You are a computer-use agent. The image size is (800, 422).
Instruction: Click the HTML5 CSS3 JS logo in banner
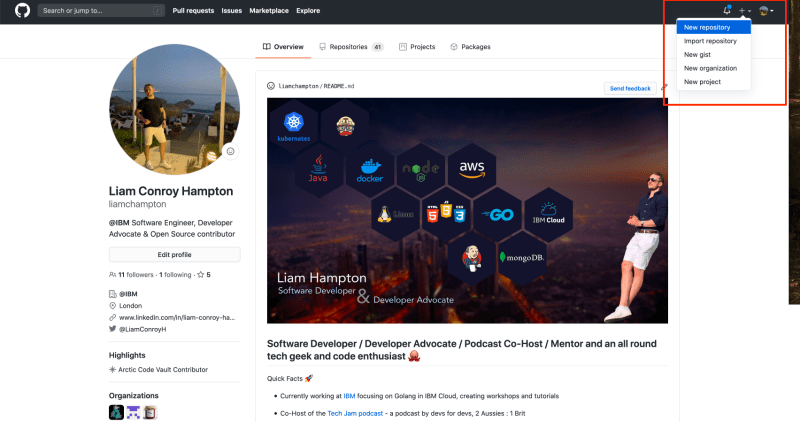(x=446, y=212)
